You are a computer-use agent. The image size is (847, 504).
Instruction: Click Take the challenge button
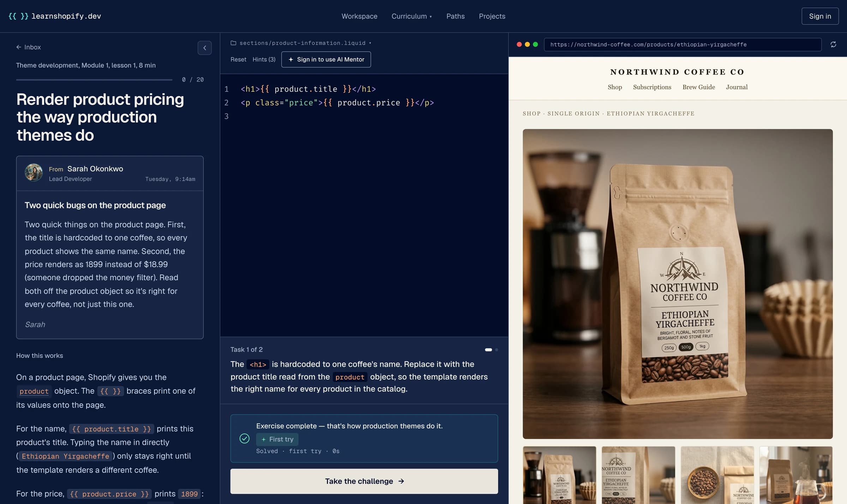[364, 481]
